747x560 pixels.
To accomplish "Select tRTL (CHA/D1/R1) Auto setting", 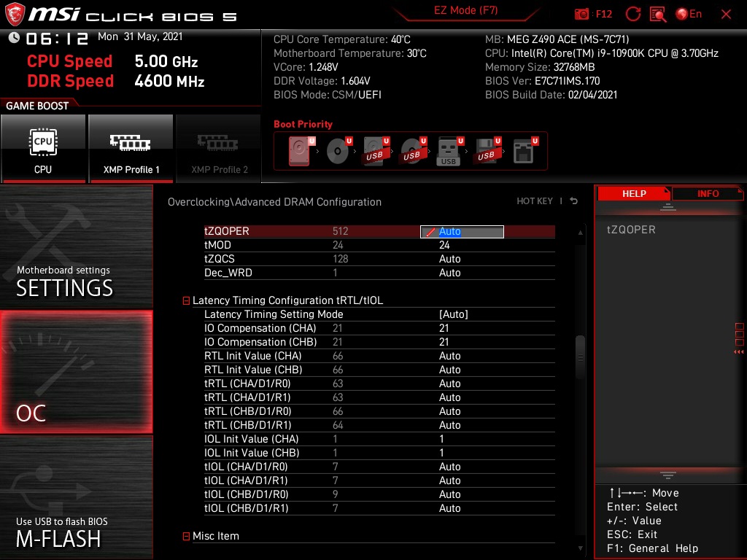I will [449, 397].
